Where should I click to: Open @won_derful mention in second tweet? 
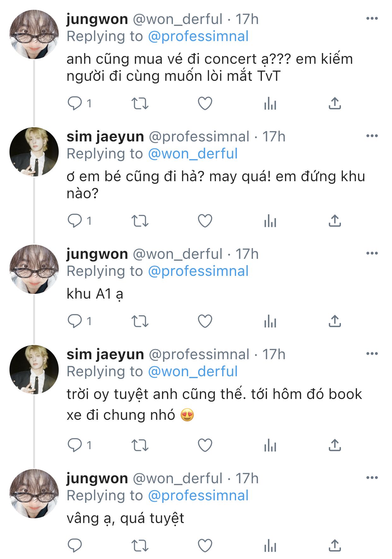193,154
